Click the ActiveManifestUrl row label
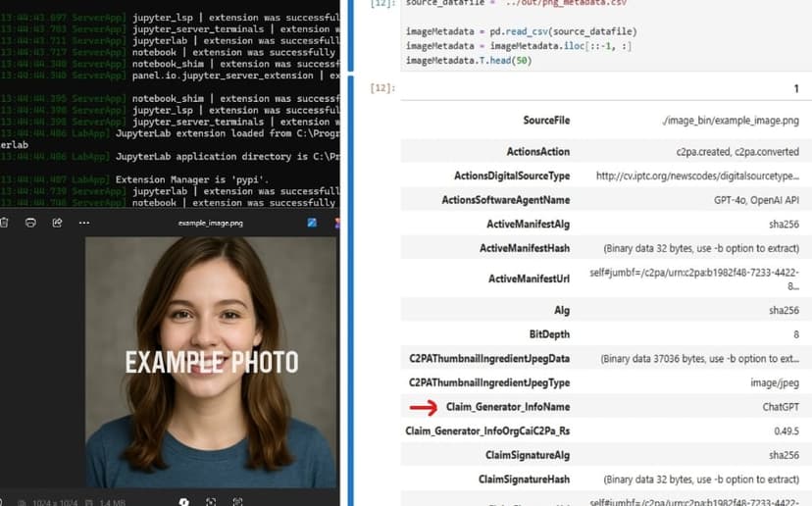Viewport: 812px width, 506px height. (529, 278)
